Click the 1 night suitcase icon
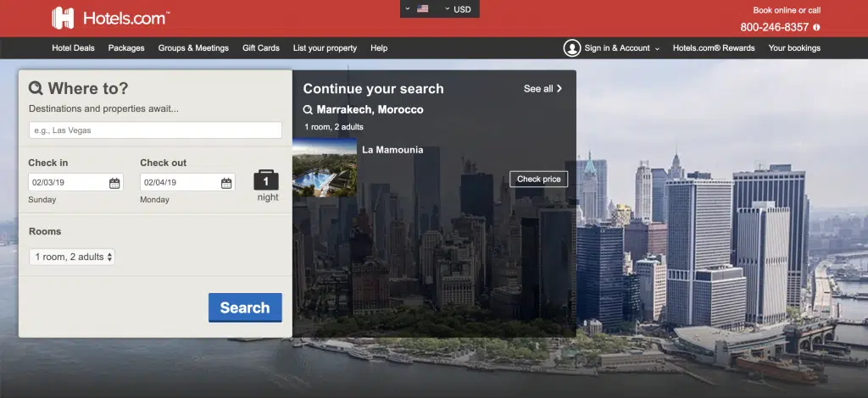 point(266,180)
